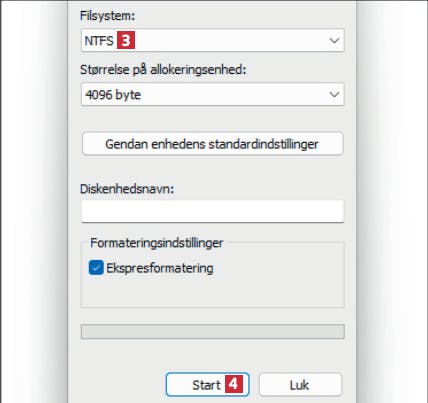428x403 pixels.
Task: Click the Formateringsindstillinger group title
Action: coord(157,243)
